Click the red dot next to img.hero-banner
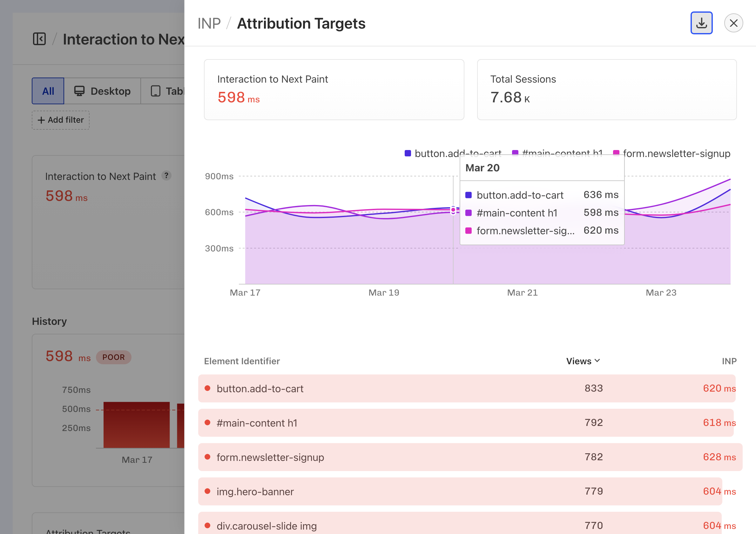The width and height of the screenshot is (756, 534). coord(208,491)
